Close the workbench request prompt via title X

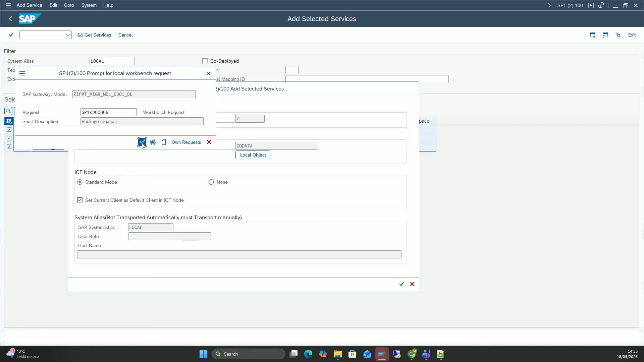tap(209, 73)
